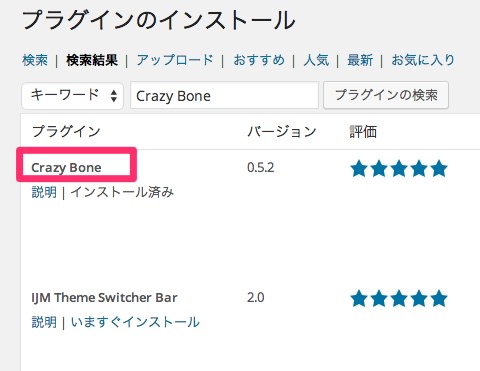Click the プラグインの検索 button
The image size is (480, 371).
[x=386, y=95]
